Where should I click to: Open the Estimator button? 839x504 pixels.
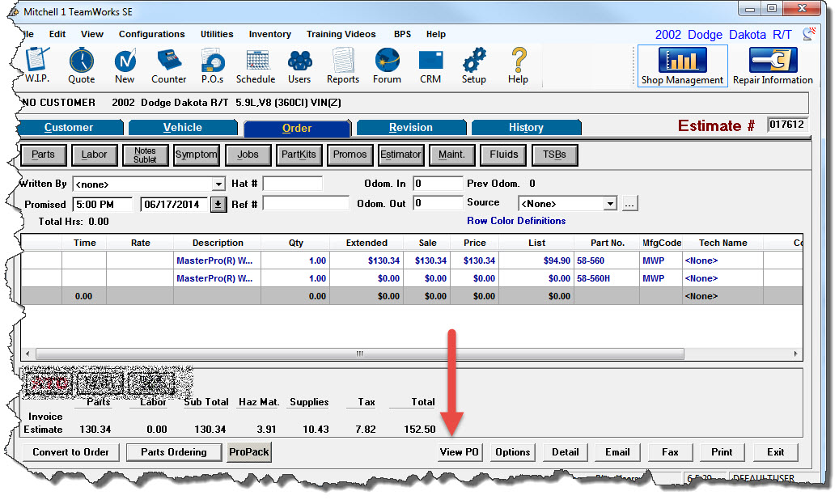[x=400, y=155]
